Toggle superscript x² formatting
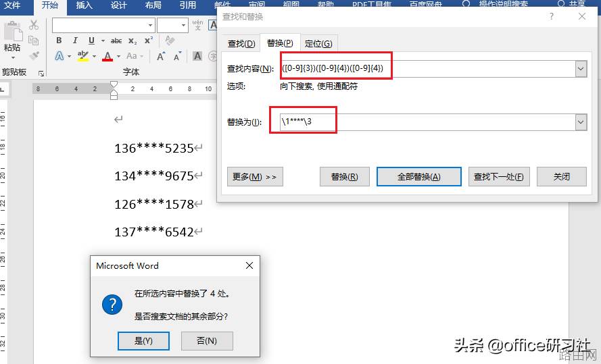The width and height of the screenshot is (601, 364). coord(149,41)
